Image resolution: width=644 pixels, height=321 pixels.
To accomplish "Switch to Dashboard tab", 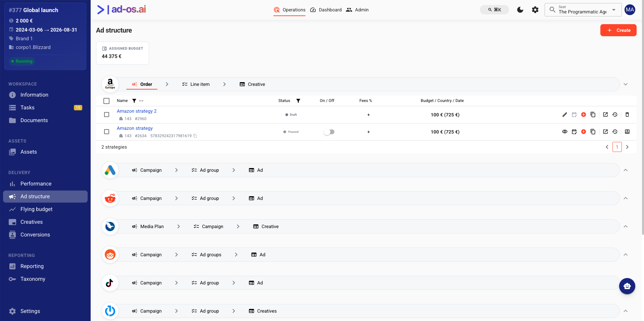I will point(326,10).
